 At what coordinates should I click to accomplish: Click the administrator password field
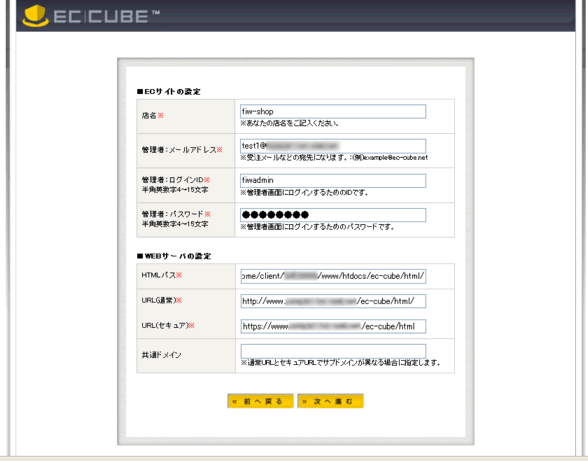[x=333, y=215]
